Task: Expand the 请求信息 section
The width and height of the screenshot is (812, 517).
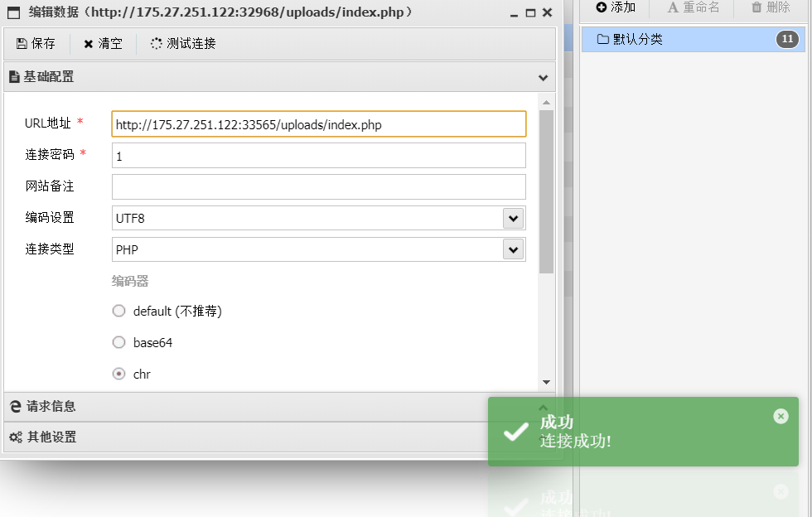Action: click(51, 406)
